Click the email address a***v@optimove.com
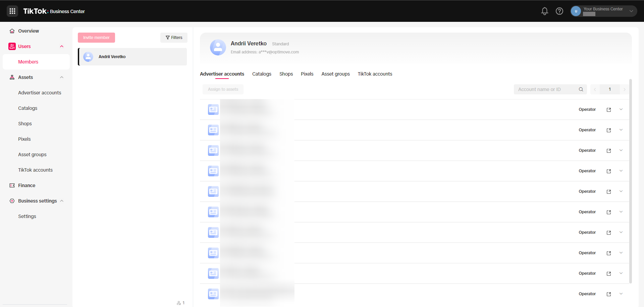The image size is (644, 307). (279, 52)
